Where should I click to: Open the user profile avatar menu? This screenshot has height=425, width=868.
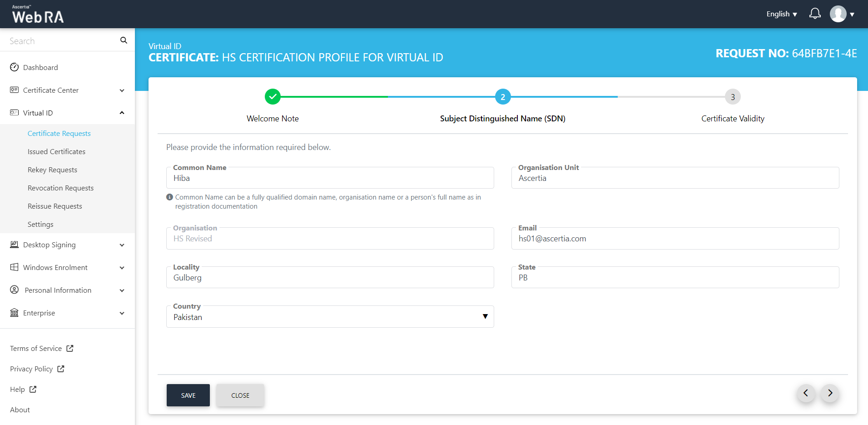838,14
